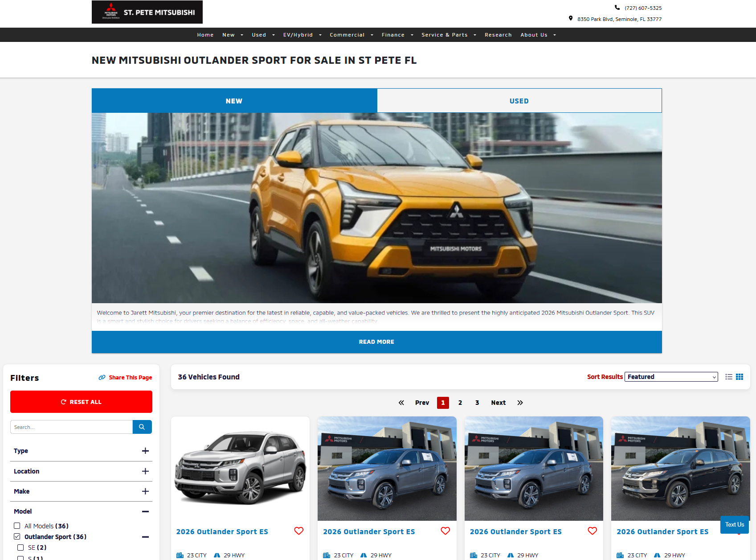Click the St. Pete Mitsubishi logo
The height and width of the screenshot is (560, 756).
click(147, 12)
